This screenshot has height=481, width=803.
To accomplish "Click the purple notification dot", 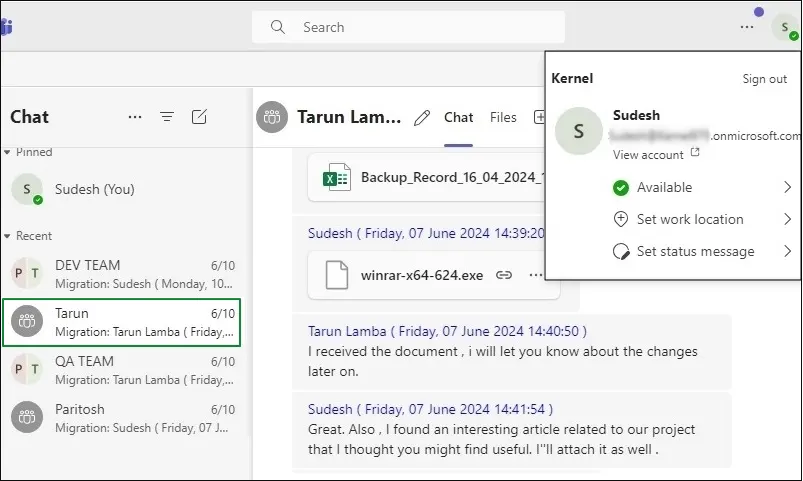I will click(759, 12).
